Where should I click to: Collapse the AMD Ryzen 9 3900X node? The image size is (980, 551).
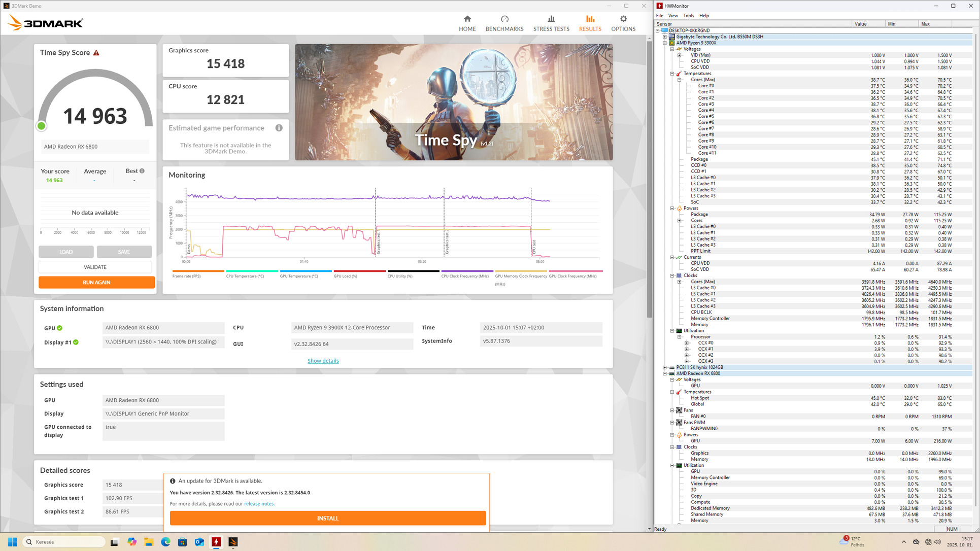point(665,43)
